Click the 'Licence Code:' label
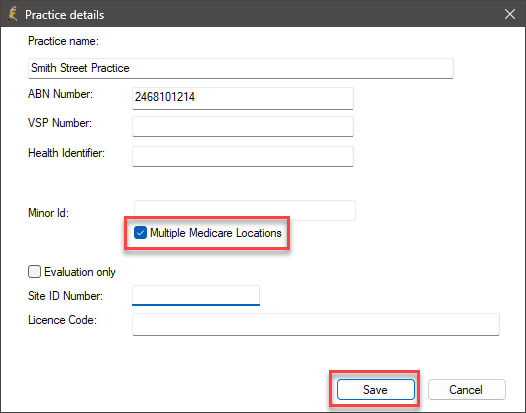Viewport: 526px width, 413px height. coord(62,320)
